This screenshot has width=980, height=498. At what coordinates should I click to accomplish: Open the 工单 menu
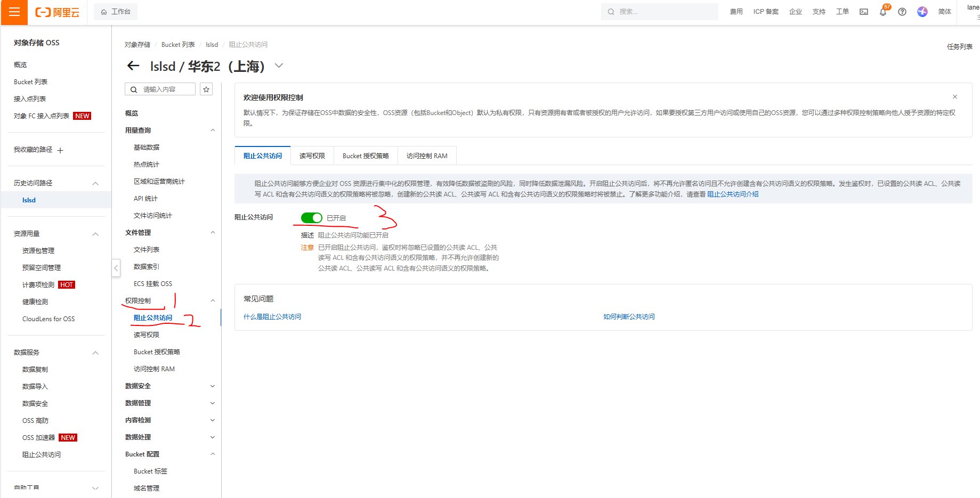[x=843, y=12]
